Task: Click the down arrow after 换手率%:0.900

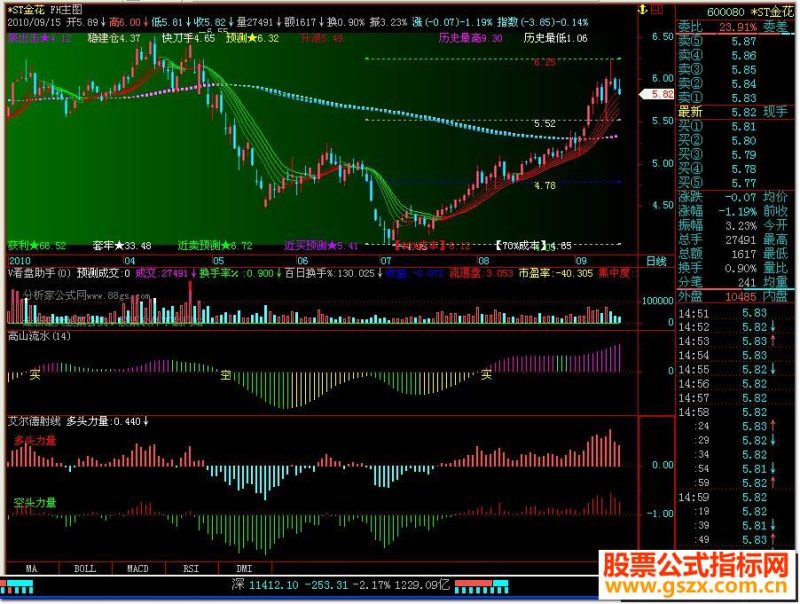Action: [x=279, y=274]
